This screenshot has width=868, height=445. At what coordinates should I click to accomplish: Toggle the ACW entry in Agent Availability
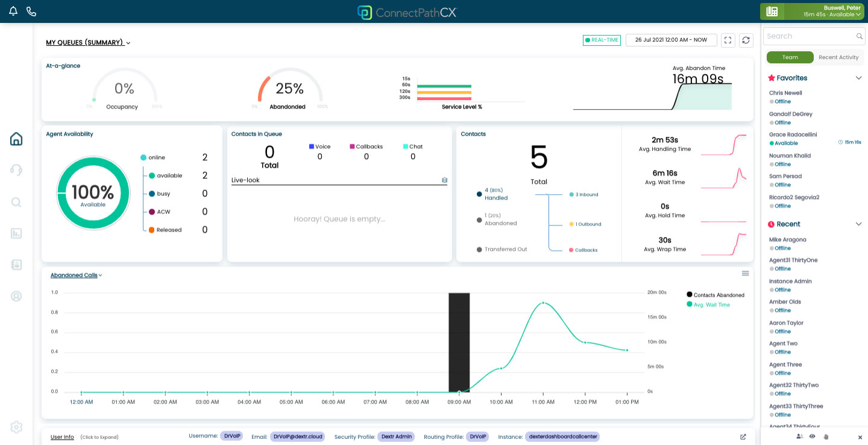click(160, 212)
